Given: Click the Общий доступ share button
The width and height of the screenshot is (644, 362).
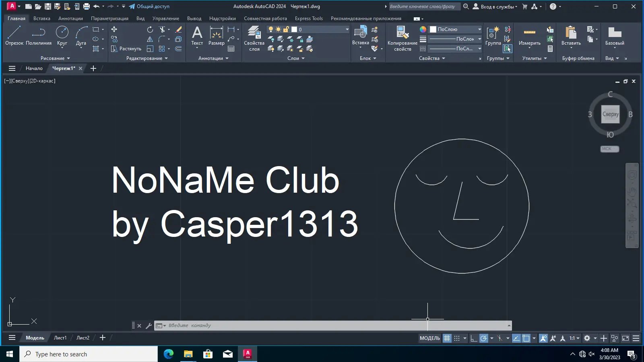Looking at the screenshot, I should [149, 6].
